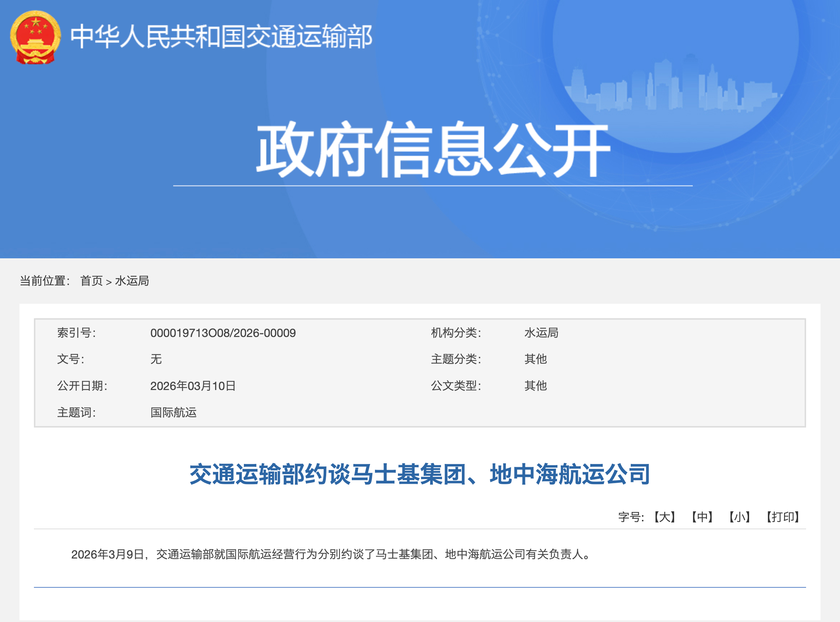Set font size to 小
This screenshot has width=840, height=622.
coord(739,517)
